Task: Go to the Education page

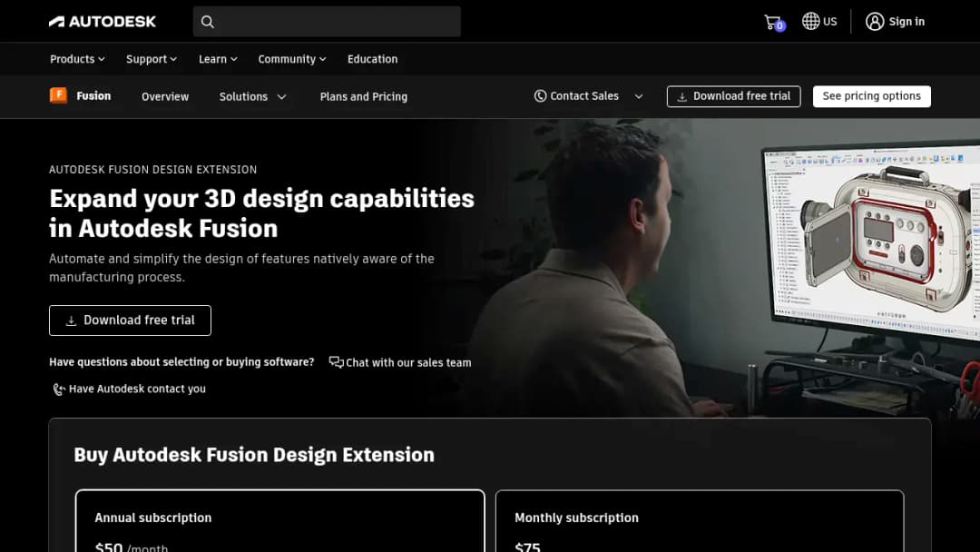Action: pyautogui.click(x=373, y=59)
